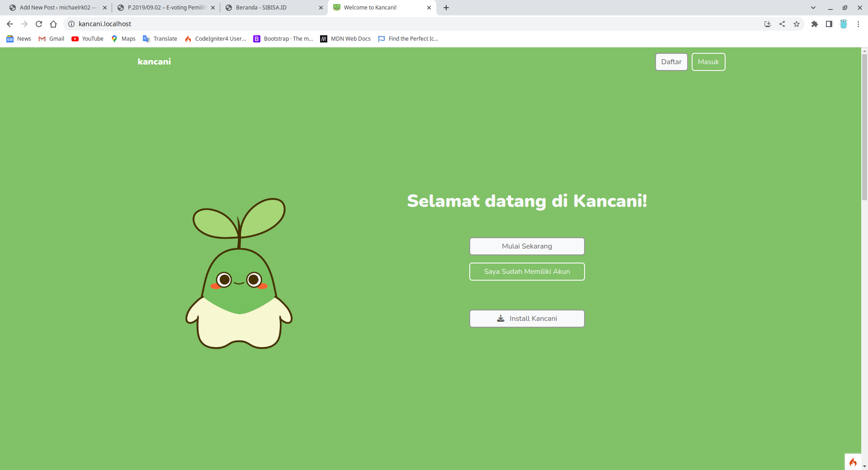Click the Mulai Sekarang button
The height and width of the screenshot is (470, 868).
click(x=527, y=246)
